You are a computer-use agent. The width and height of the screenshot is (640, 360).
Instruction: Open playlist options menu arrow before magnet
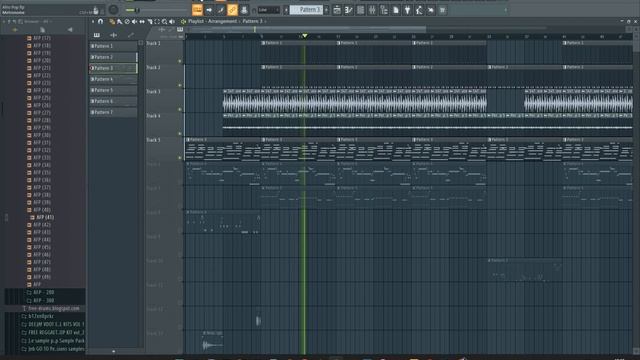pos(93,21)
